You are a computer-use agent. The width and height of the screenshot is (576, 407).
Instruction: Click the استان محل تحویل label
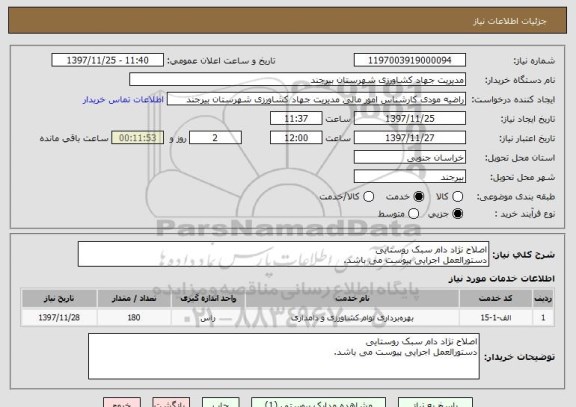tap(520, 158)
